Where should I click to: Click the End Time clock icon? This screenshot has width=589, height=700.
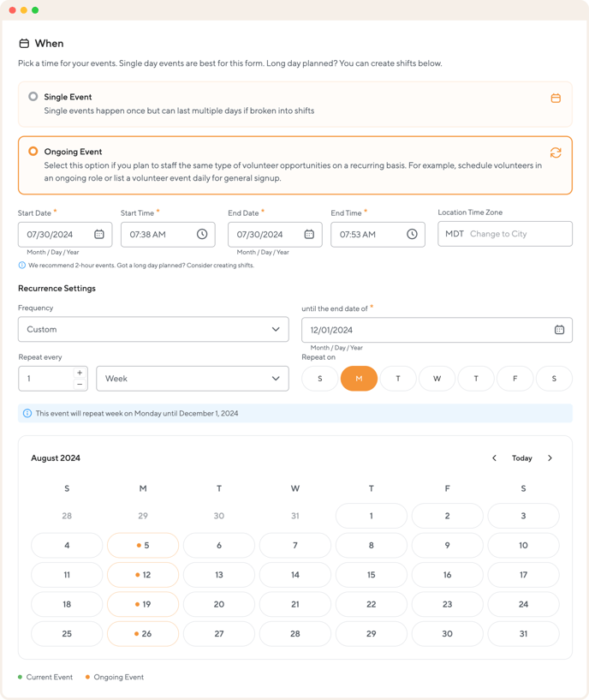pos(412,234)
